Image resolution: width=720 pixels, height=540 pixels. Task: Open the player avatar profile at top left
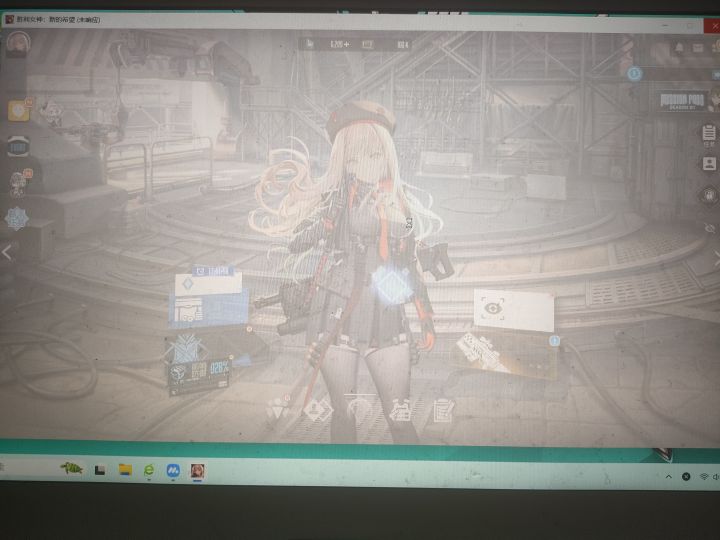tap(18, 44)
